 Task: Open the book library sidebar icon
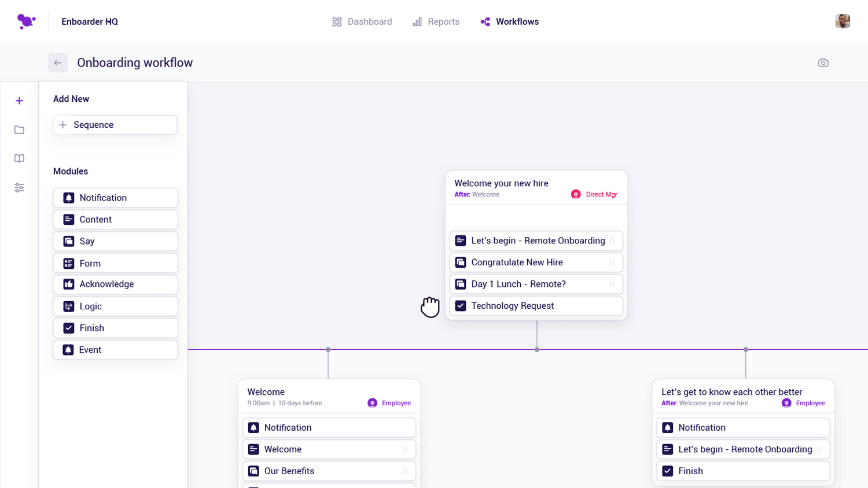(19, 159)
